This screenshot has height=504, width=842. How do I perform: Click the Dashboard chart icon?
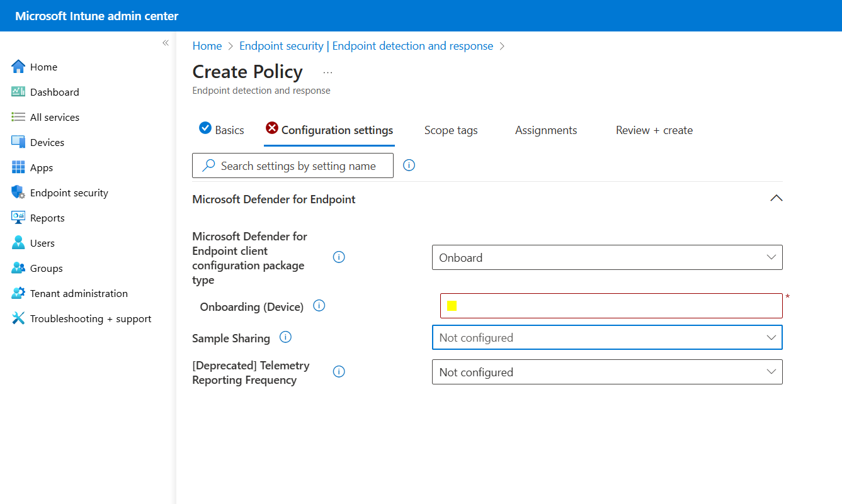18,92
